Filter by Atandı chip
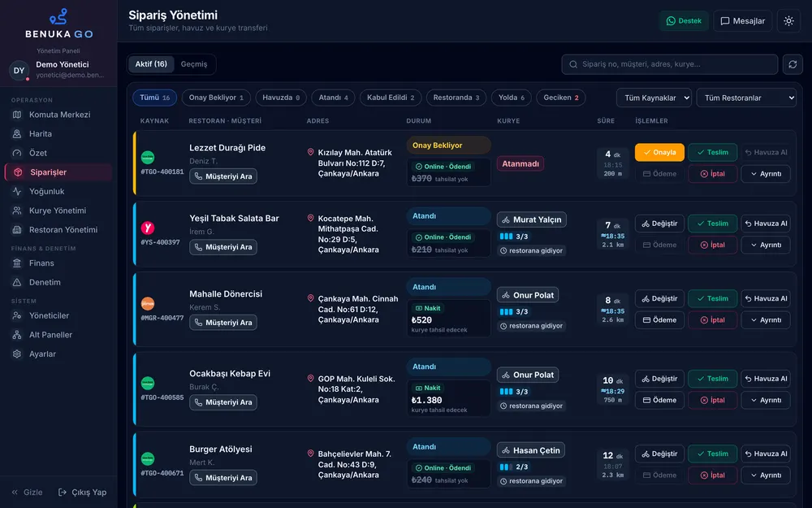 [333, 98]
